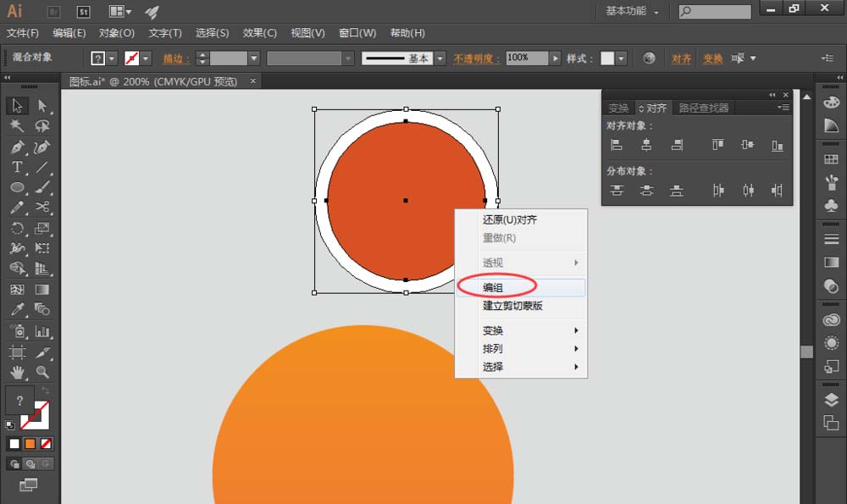
Task: Click the fill swatch in toolbox
Action: (19, 401)
